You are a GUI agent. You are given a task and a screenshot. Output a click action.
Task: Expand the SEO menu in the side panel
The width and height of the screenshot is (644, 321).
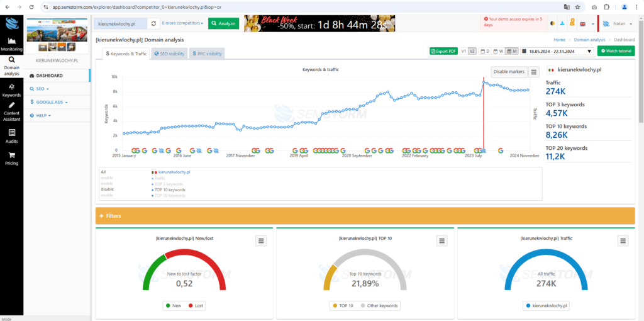point(40,89)
